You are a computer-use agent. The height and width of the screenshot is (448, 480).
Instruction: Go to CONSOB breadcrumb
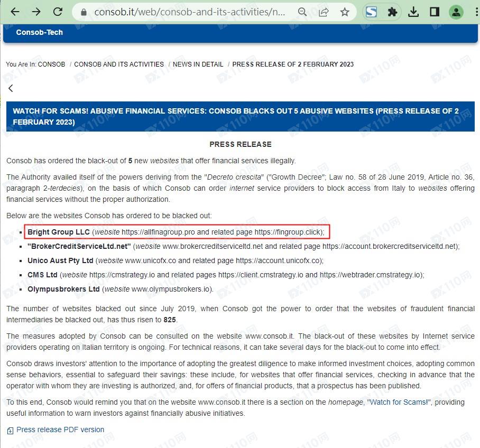[x=51, y=64]
